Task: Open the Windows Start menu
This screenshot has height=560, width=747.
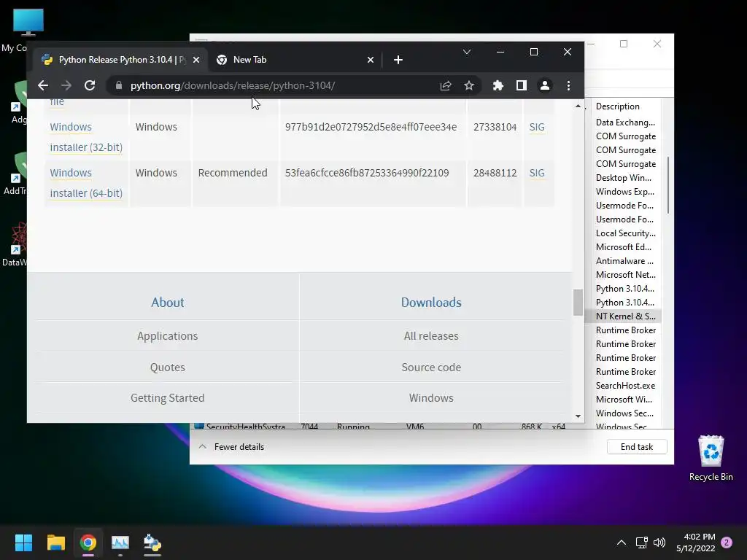Action: coord(23,542)
